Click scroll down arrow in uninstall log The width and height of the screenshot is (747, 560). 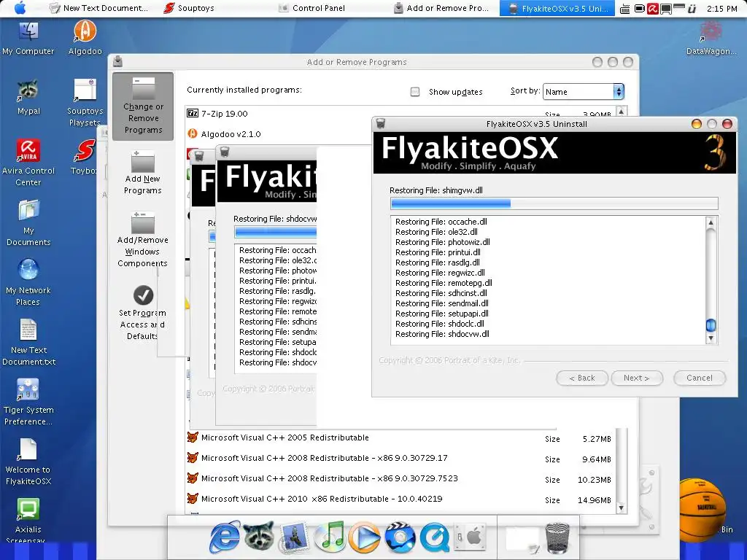pyautogui.click(x=711, y=338)
